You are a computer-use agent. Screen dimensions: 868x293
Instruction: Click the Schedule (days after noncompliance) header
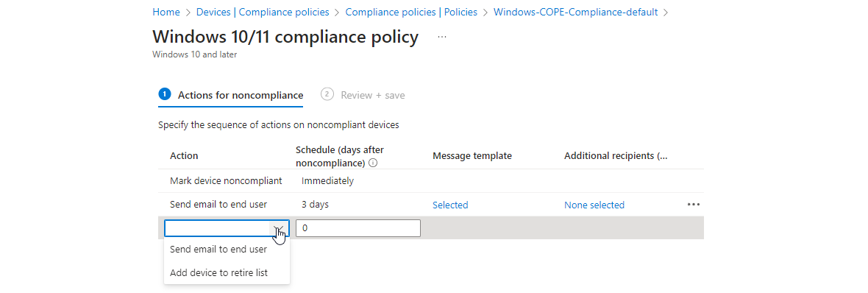click(340, 156)
